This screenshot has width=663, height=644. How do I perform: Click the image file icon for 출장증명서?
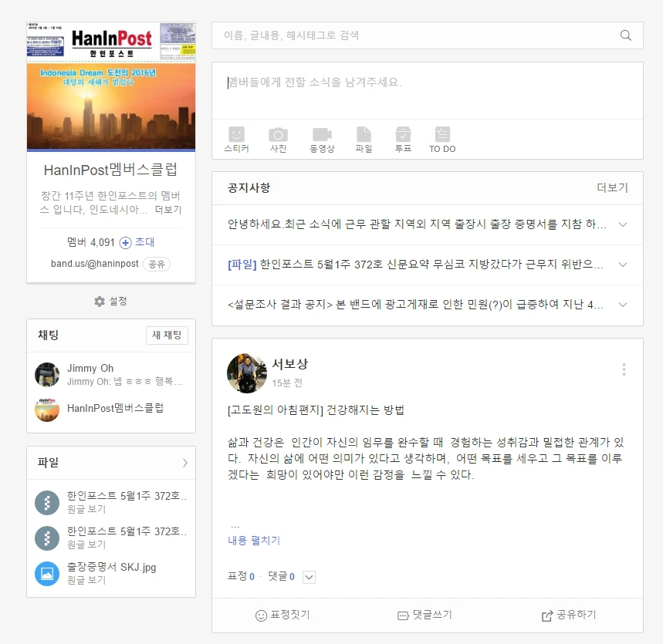[47, 574]
